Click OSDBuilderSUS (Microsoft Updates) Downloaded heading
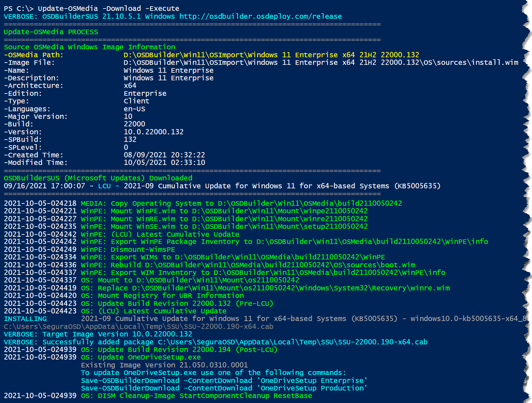This screenshot has height=403, width=532. coord(98,178)
